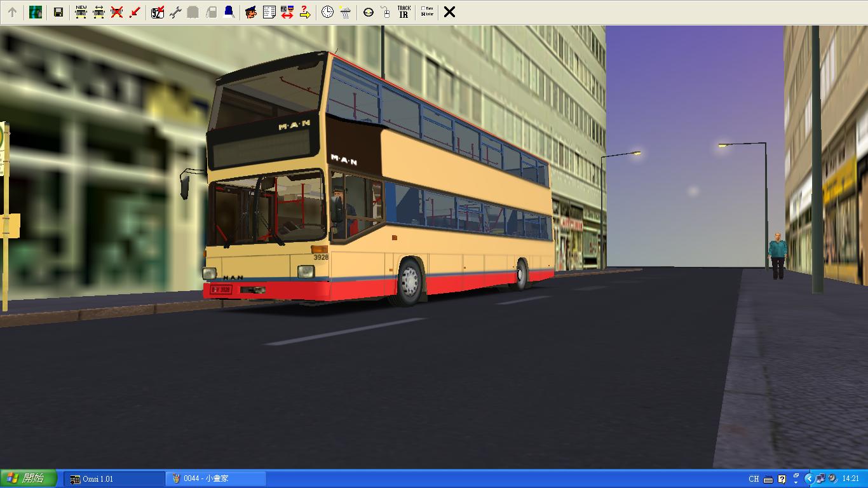Click the greyed-out bus wash icon

click(193, 12)
